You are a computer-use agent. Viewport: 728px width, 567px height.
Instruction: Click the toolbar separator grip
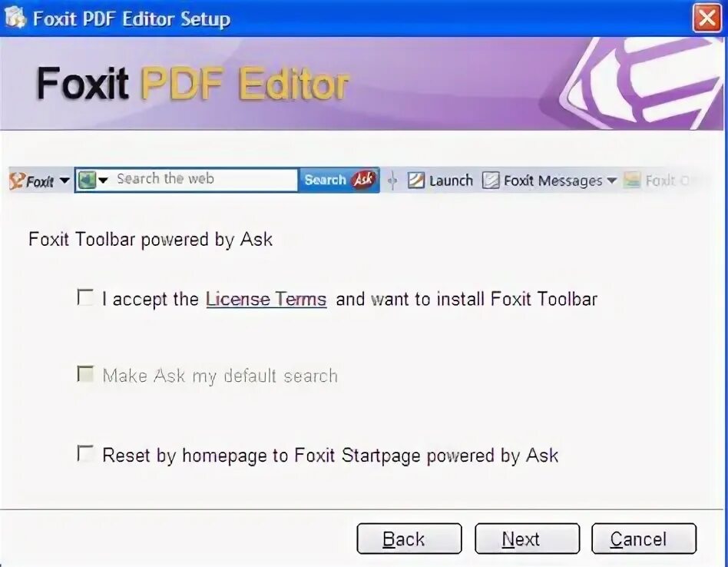(x=392, y=181)
